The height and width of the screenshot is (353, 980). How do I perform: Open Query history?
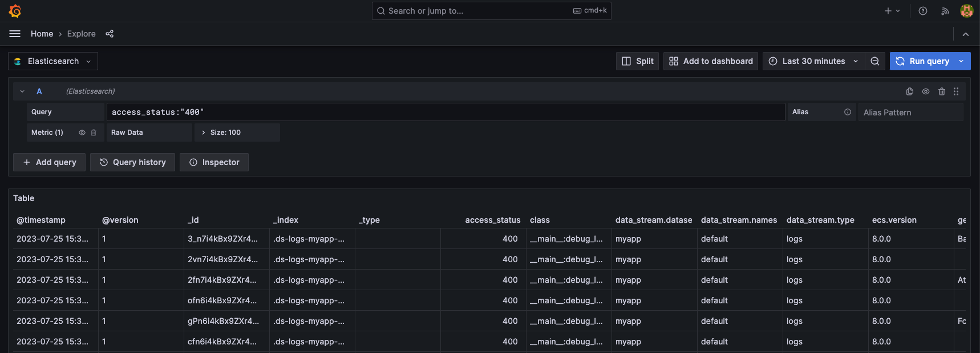point(132,162)
